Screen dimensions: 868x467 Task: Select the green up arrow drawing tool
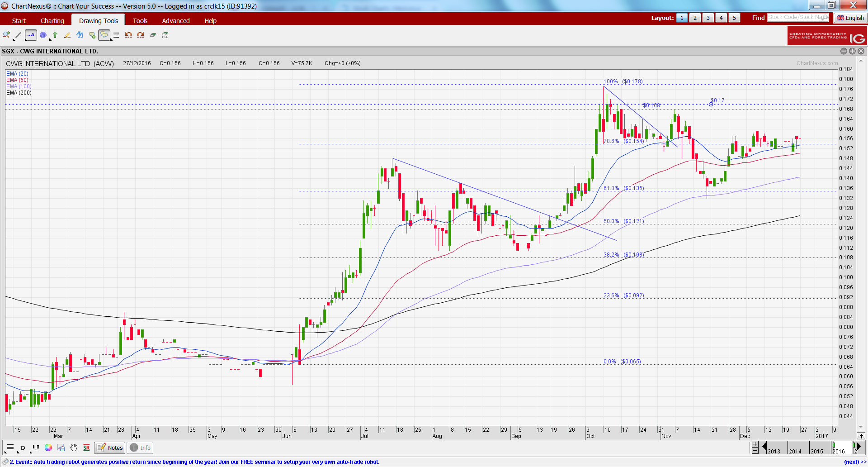pos(55,35)
